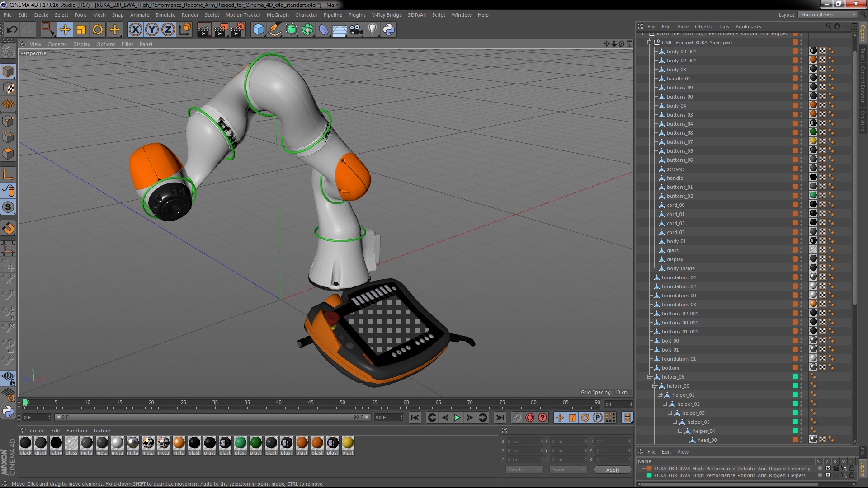Select the screwes object
Image resolution: width=868 pixels, height=488 pixels.
tap(675, 169)
